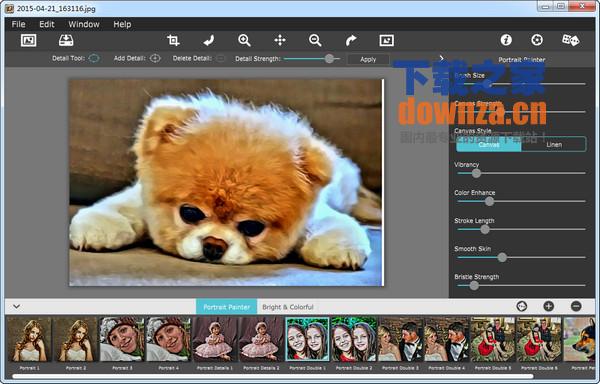Open the info icon
The image size is (600, 384).
pos(506,40)
